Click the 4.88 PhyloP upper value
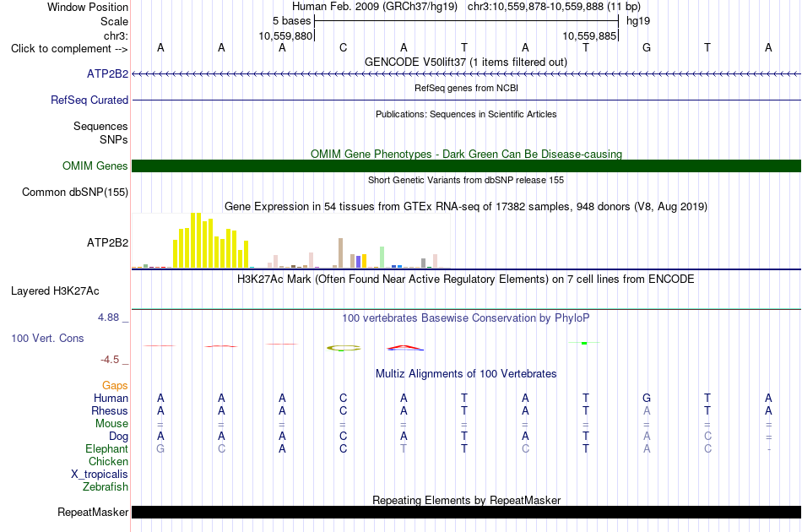Screen dimensions: 802x532 [x=108, y=318]
